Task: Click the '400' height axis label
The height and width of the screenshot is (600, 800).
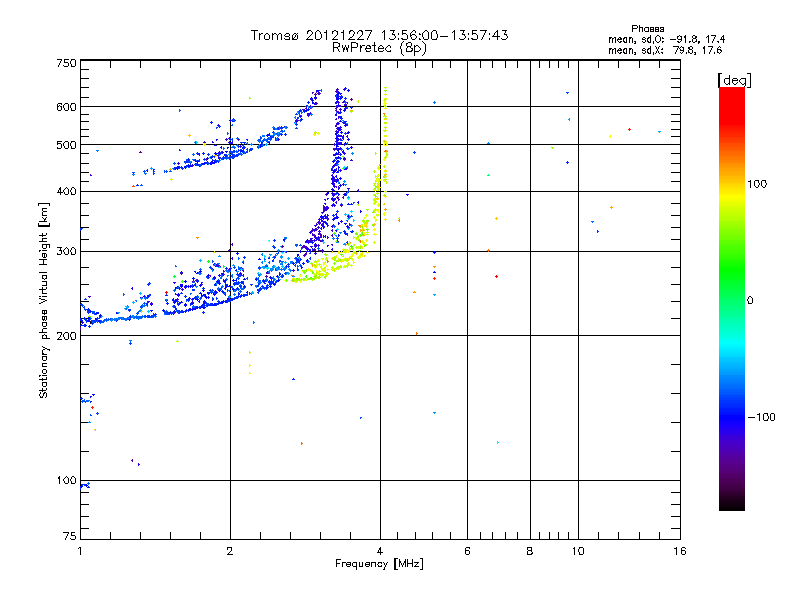Action: (x=66, y=192)
